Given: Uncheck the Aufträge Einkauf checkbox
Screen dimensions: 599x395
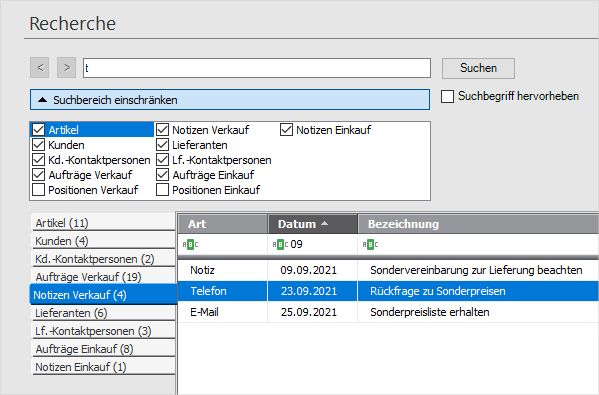Looking at the screenshot, I should tap(162, 175).
